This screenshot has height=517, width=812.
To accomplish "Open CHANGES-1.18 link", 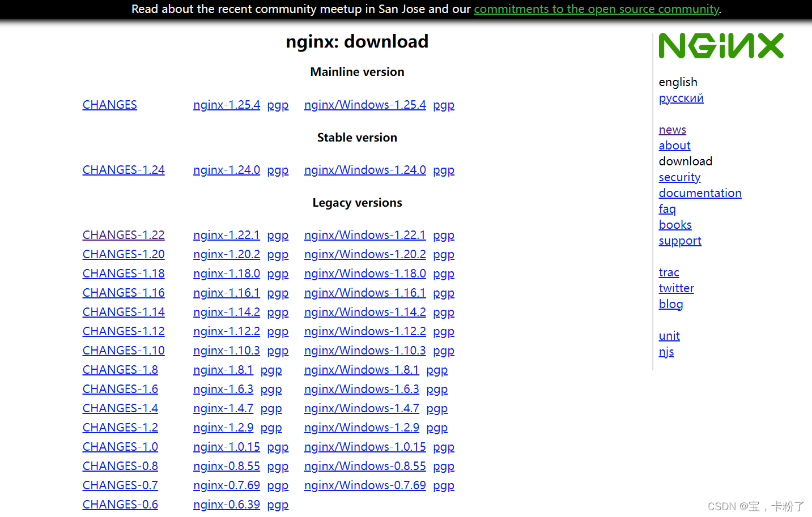I will (124, 274).
